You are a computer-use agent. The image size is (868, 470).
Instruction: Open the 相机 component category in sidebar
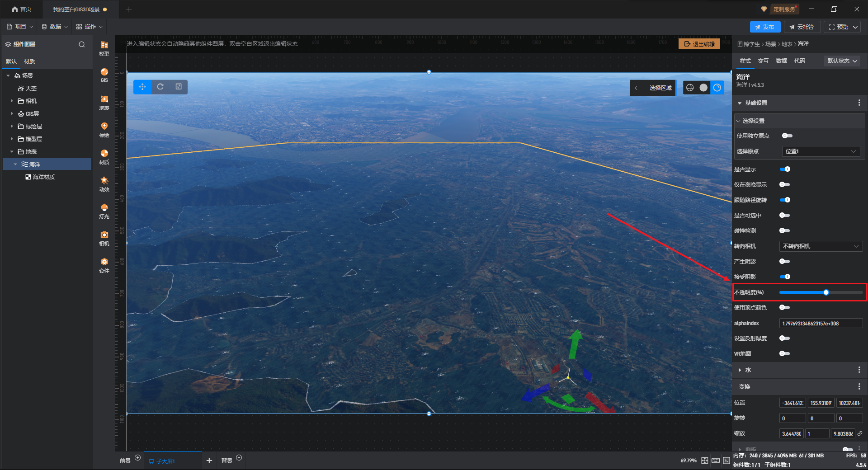pos(104,238)
